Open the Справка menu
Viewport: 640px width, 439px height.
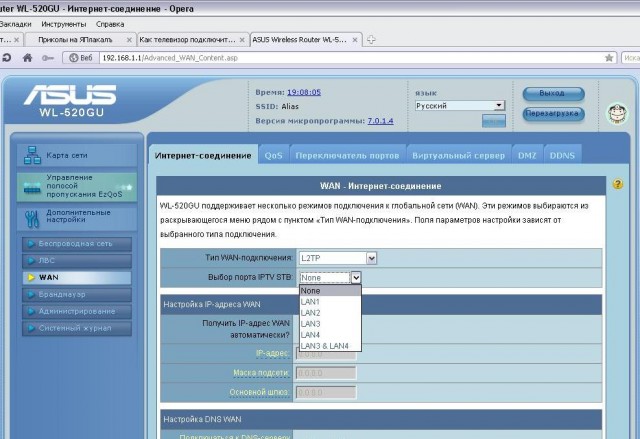click(110, 24)
